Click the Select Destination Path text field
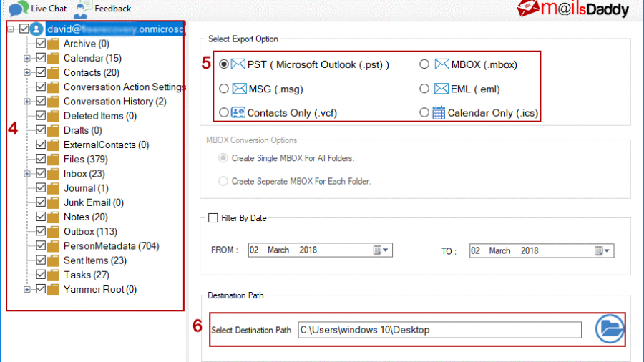This screenshot has width=644, height=362. click(x=439, y=330)
